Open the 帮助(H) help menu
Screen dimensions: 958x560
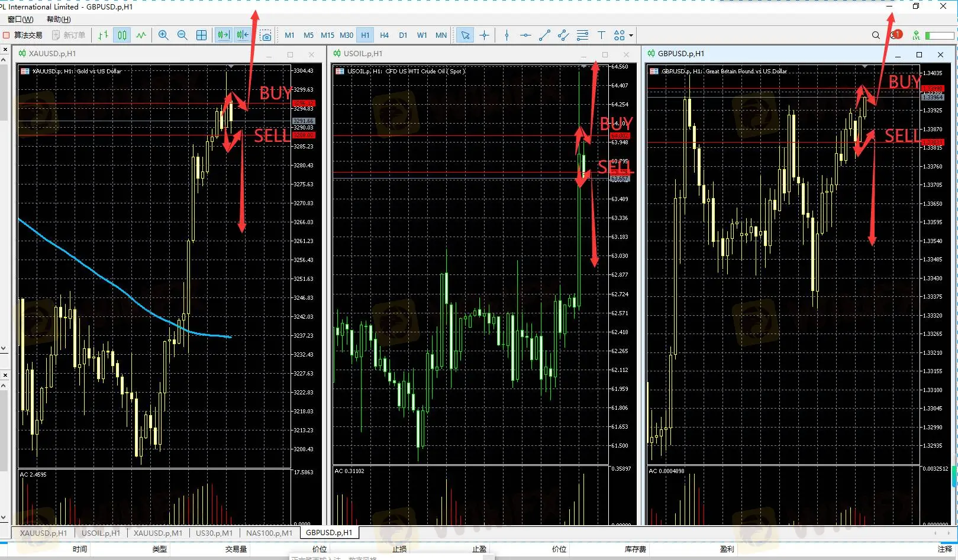tap(59, 20)
